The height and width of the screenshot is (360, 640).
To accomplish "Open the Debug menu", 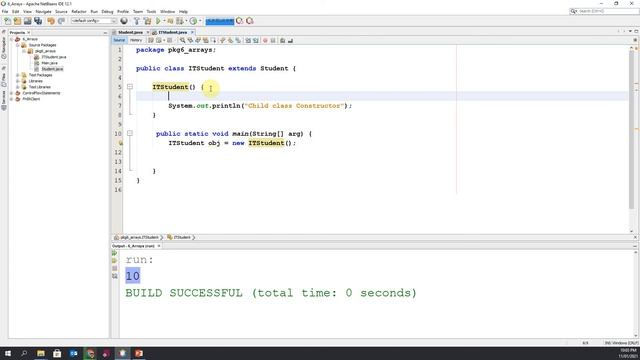I will coord(107,11).
